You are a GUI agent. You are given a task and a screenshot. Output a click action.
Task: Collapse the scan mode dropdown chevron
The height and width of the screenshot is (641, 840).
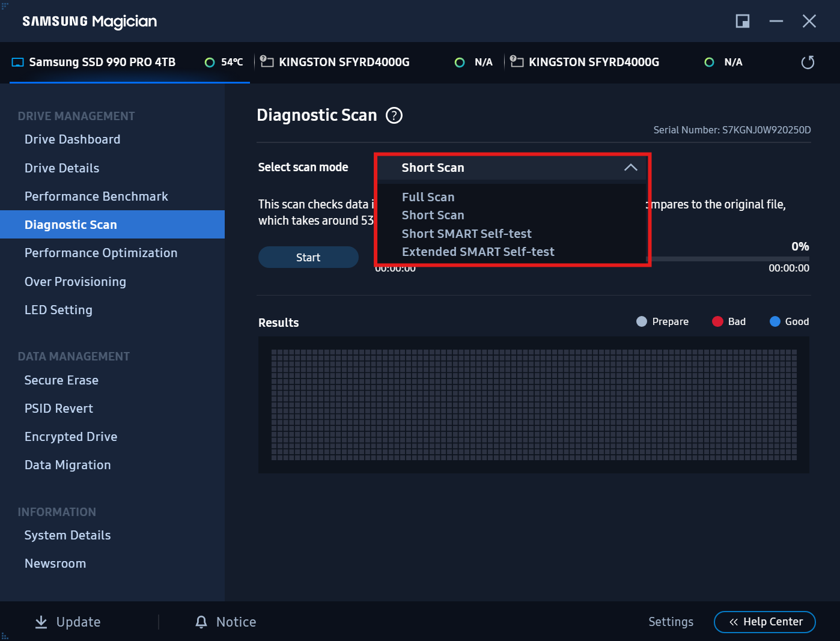click(x=630, y=168)
